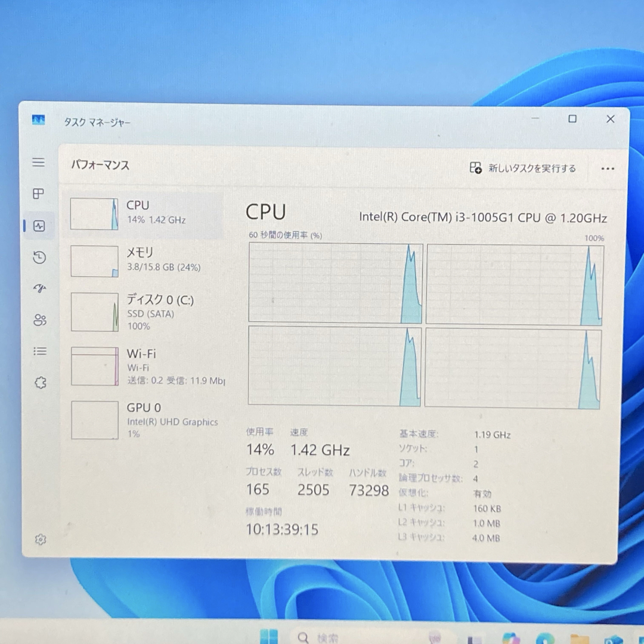
Task: Click the handle count value 73298
Action: (369, 490)
